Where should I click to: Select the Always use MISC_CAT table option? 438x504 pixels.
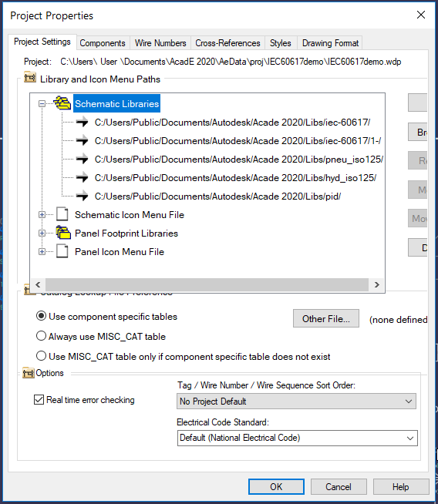(x=41, y=336)
